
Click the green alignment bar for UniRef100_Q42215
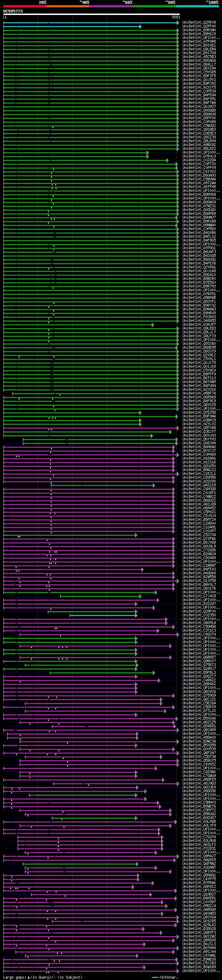click(103, 485)
